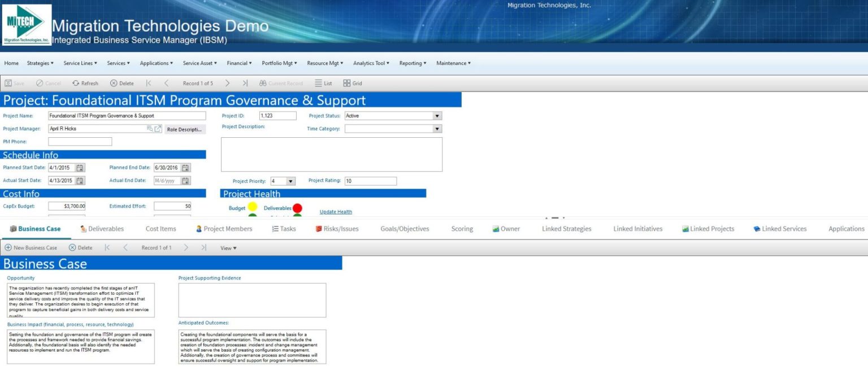Switch to List view using the List icon
The image size is (868, 367).
click(319, 83)
